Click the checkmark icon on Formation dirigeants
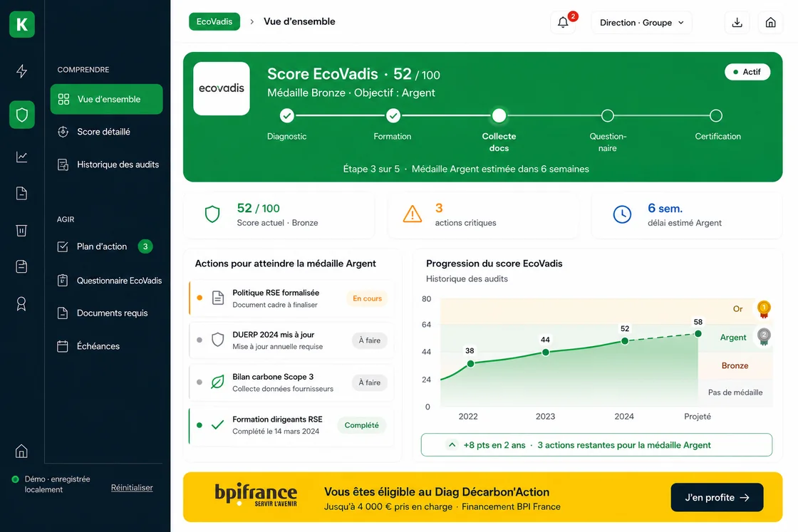Screen dimensions: 798x532 (217, 424)
